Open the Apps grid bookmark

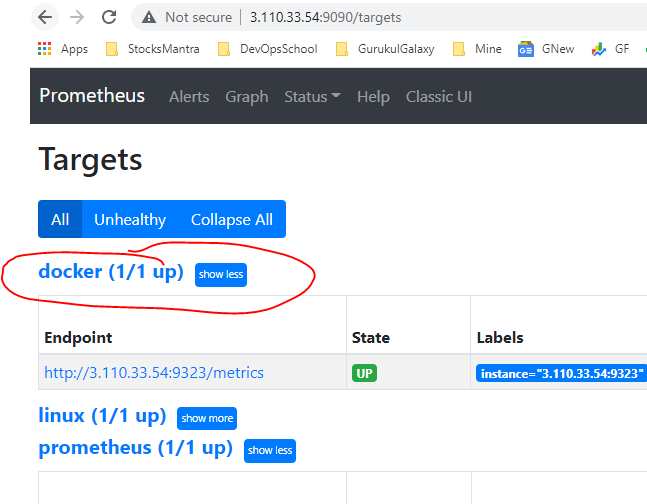click(x=62, y=48)
